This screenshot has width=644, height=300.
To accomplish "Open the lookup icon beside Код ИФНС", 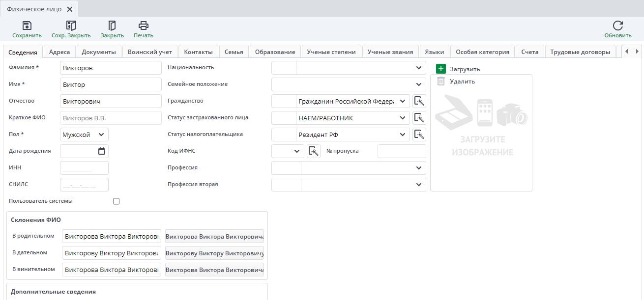I will 314,151.
